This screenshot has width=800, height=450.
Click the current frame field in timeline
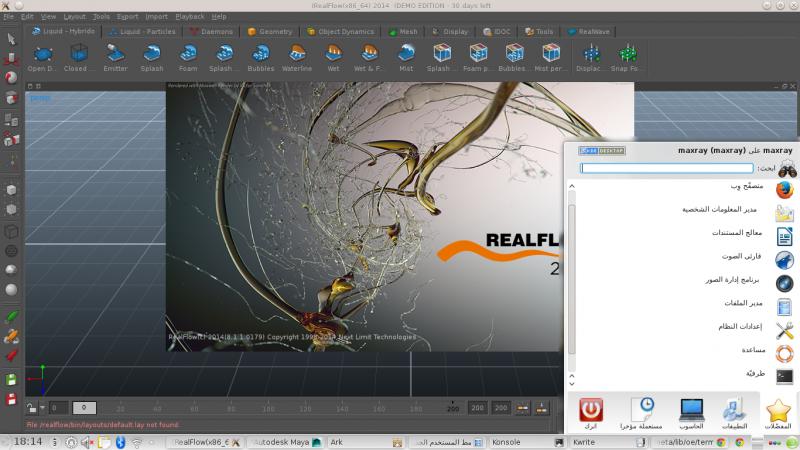click(84, 408)
